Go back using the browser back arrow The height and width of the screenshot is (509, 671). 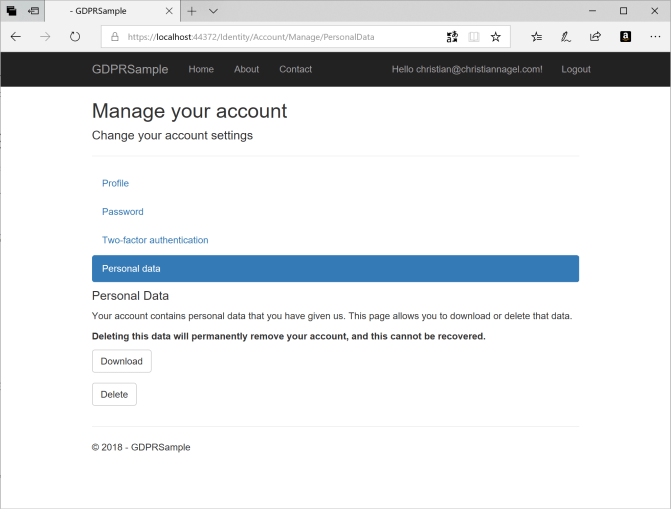[16, 37]
